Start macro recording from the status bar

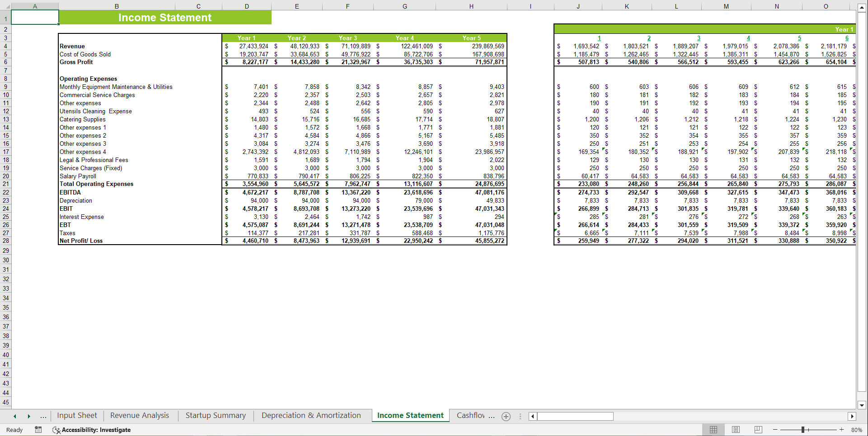pos(38,430)
